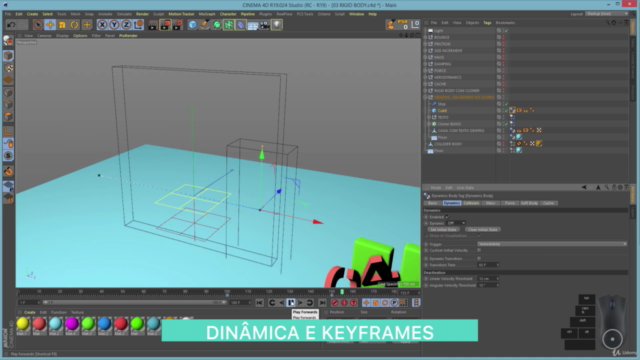Click the purple deformer icon
The image size is (640, 360).
pos(241,25)
